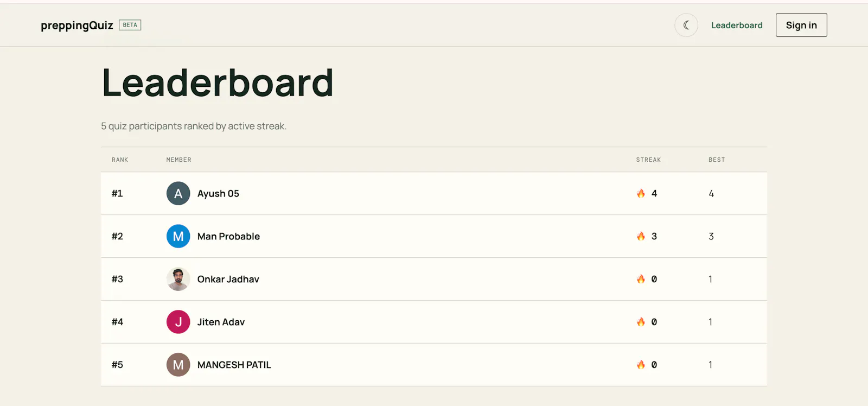Click Ayush 05's best value 4
The height and width of the screenshot is (406, 868).
pos(711,194)
